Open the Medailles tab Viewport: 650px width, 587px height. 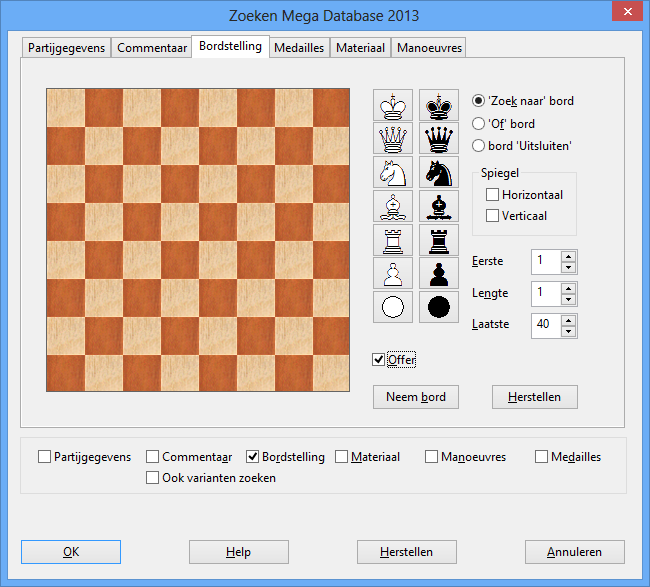[x=299, y=48]
